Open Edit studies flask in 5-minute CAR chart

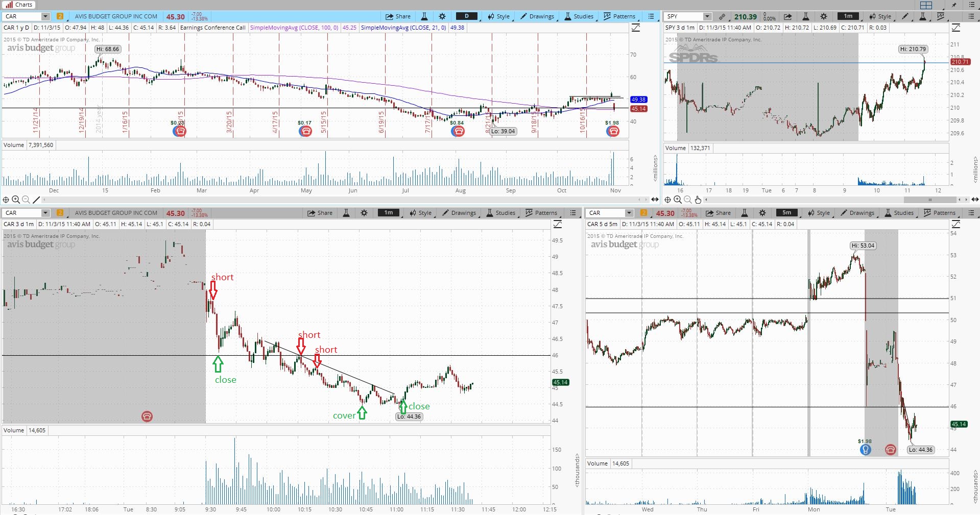[745, 213]
